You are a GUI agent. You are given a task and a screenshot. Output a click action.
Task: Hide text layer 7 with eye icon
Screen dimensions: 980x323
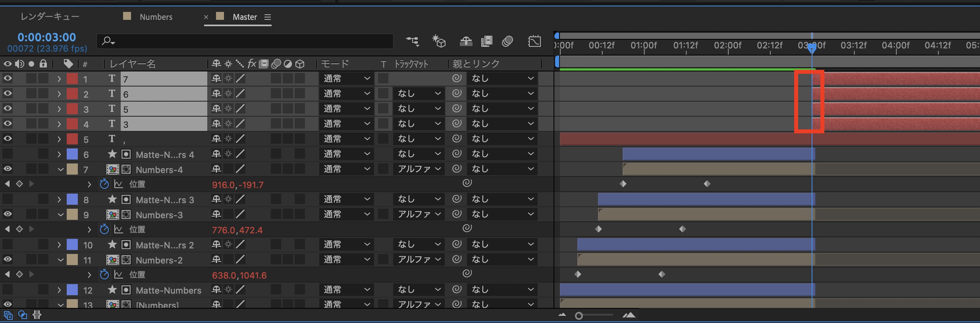[x=8, y=78]
